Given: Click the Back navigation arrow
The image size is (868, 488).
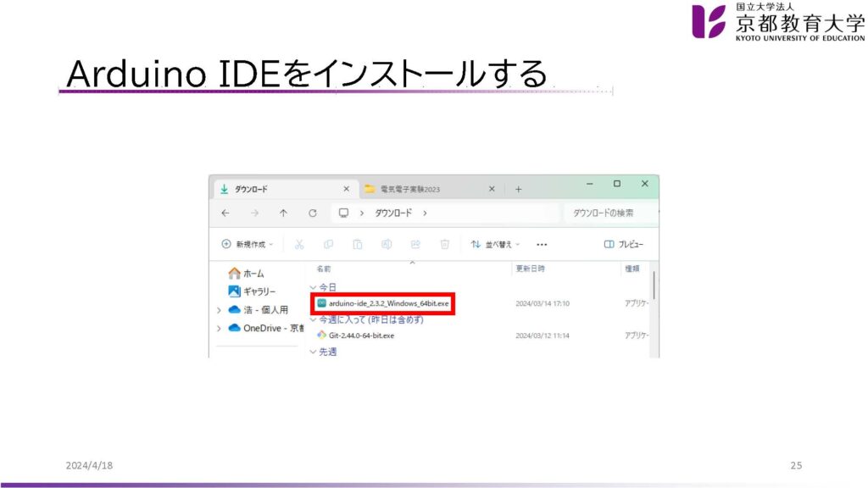Looking at the screenshot, I should point(225,213).
